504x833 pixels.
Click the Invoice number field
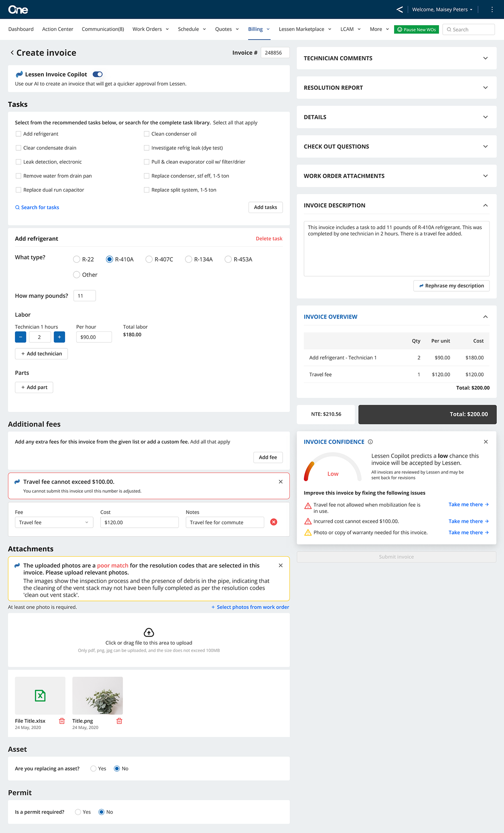(x=275, y=52)
